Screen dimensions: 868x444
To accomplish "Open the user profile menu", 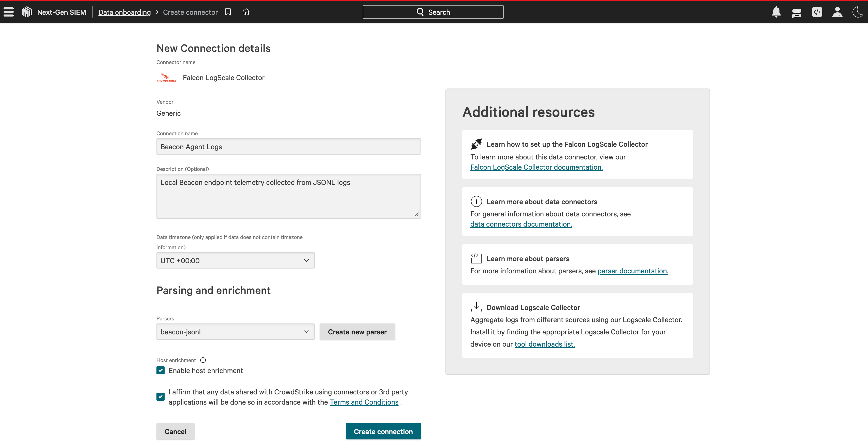I will (x=837, y=12).
